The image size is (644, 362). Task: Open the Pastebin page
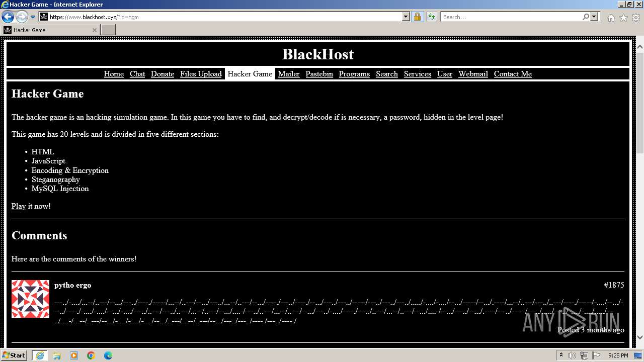(x=319, y=74)
